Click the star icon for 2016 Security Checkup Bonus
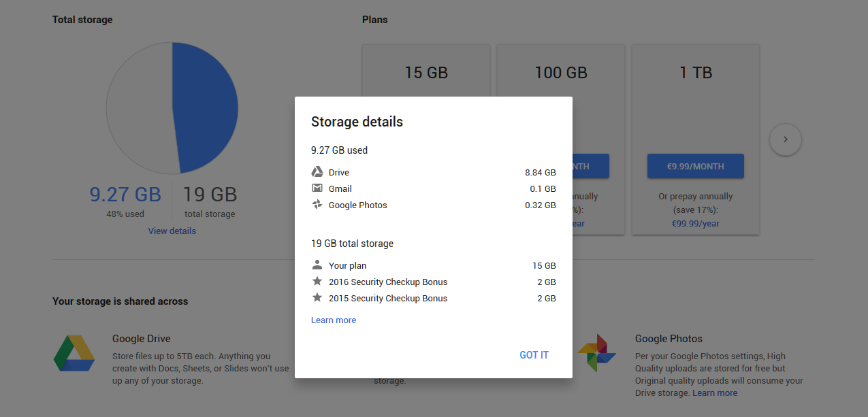The height and width of the screenshot is (417, 868). [x=317, y=281]
